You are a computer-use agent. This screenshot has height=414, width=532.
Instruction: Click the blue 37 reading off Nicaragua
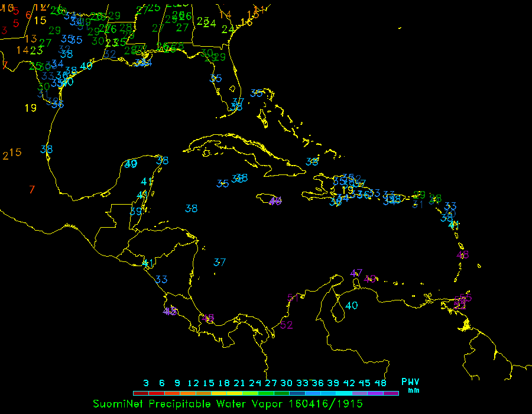(220, 262)
